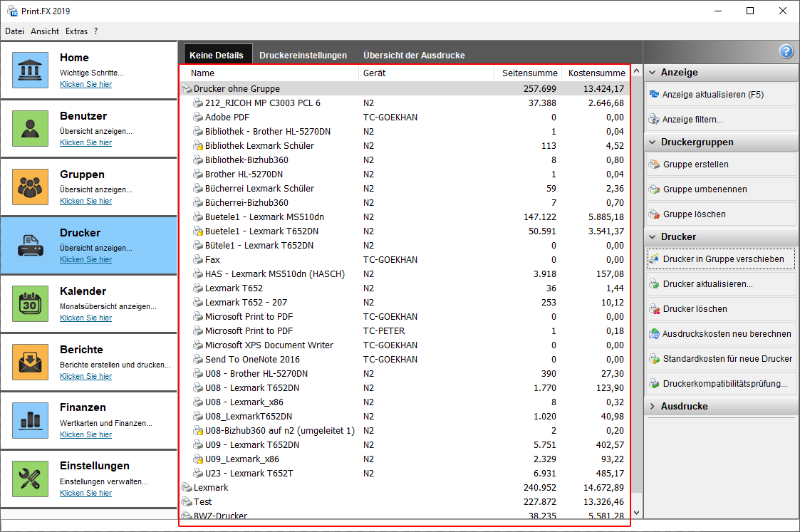
Task: Select the U23 - Lexmark T652T printer
Action: [405, 474]
